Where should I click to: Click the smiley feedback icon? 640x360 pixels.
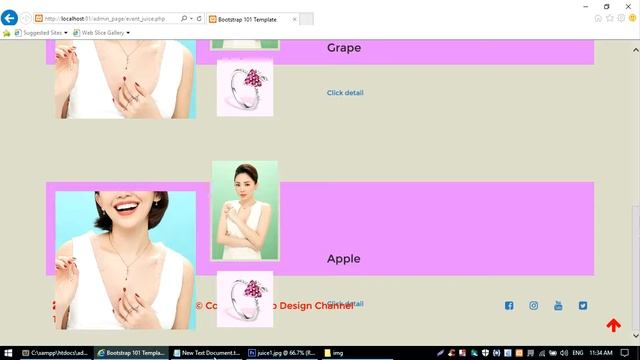[633, 18]
